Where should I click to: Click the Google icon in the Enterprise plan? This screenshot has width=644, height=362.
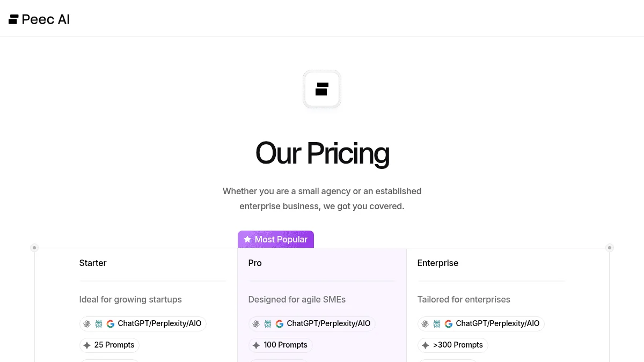click(449, 323)
